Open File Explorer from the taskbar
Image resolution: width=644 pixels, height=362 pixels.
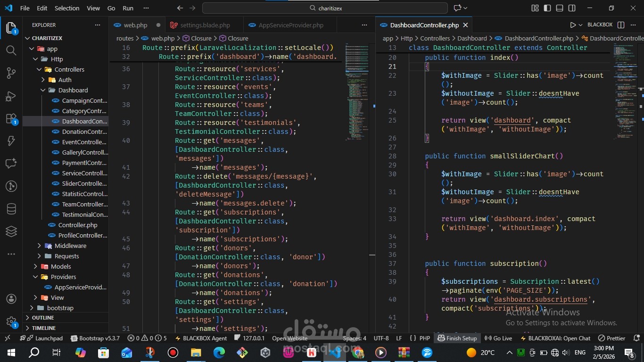pyautogui.click(x=196, y=352)
